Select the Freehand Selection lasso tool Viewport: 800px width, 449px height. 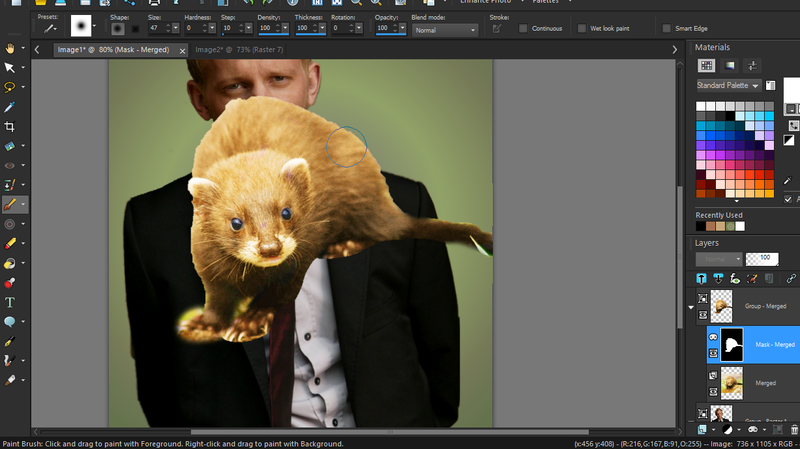10,87
